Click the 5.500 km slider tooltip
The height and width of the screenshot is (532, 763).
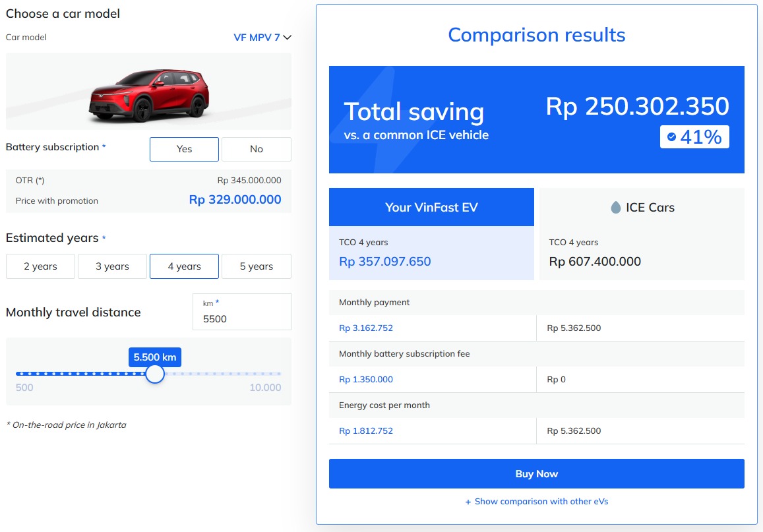pyautogui.click(x=155, y=357)
